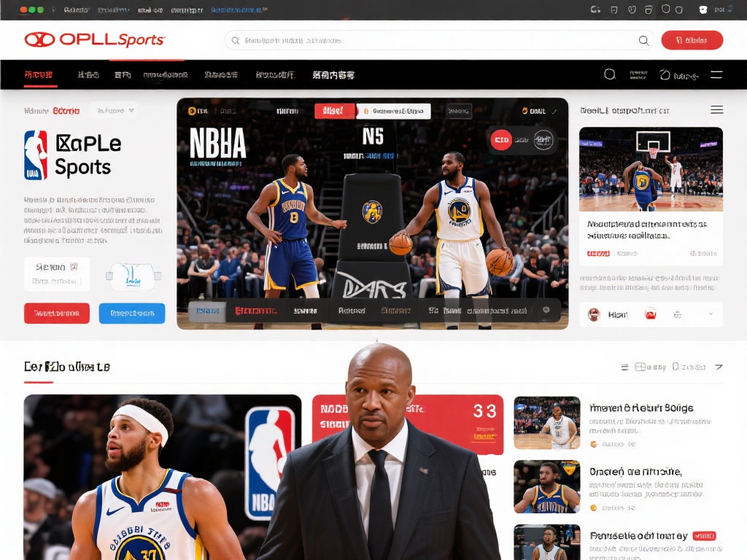Image resolution: width=747 pixels, height=560 pixels.
Task: Click the NBA logo beside the Sports heading
Action: 36,155
